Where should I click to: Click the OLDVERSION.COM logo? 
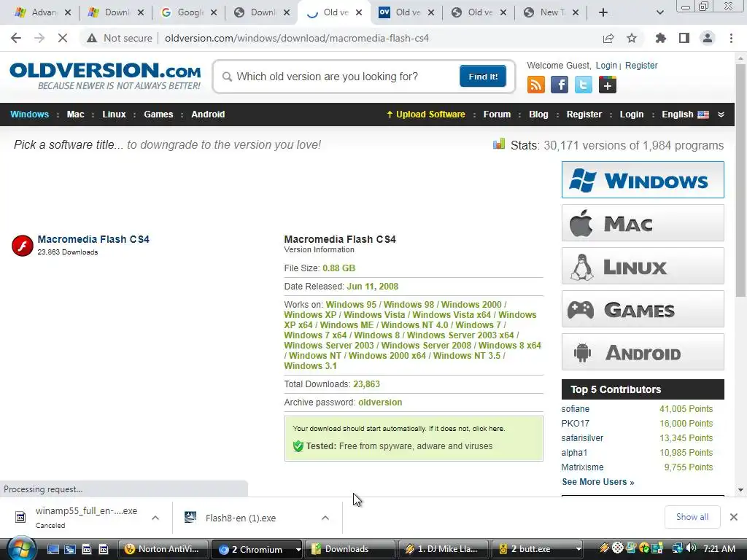coord(105,76)
